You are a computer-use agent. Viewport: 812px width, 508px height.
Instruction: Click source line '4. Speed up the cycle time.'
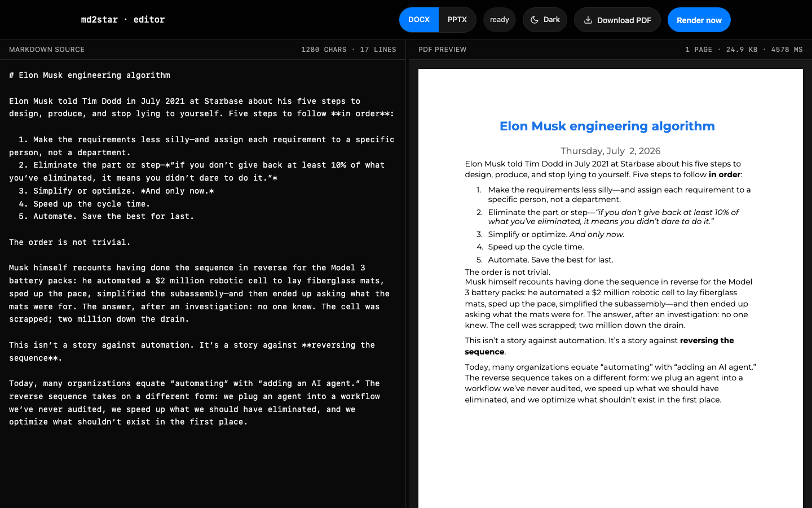pos(85,204)
